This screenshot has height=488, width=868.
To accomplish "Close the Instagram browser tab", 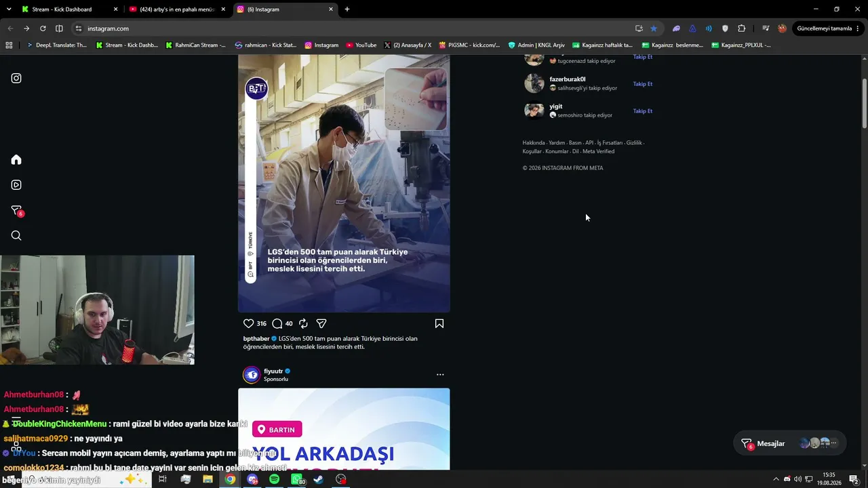I will [x=331, y=9].
